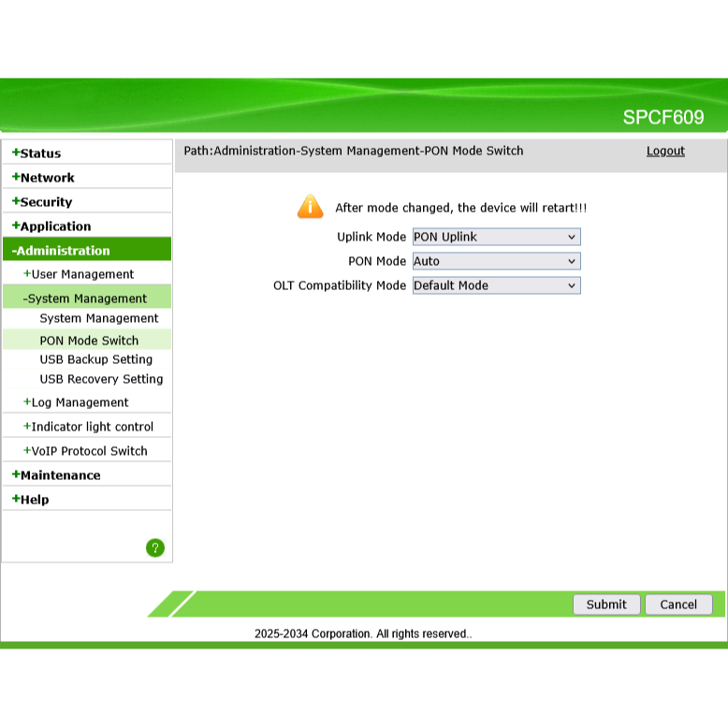
Task: Open USB Recovery Setting page
Action: coord(101,379)
